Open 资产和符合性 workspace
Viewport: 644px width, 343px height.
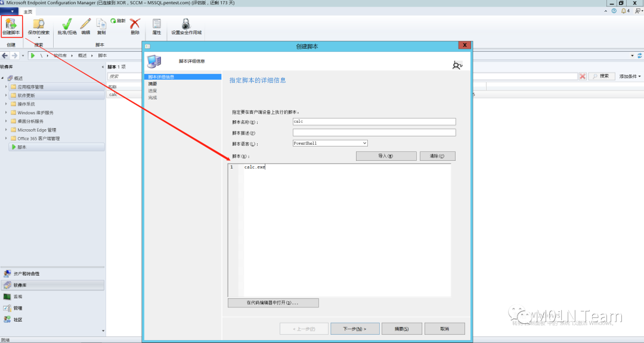pos(52,274)
